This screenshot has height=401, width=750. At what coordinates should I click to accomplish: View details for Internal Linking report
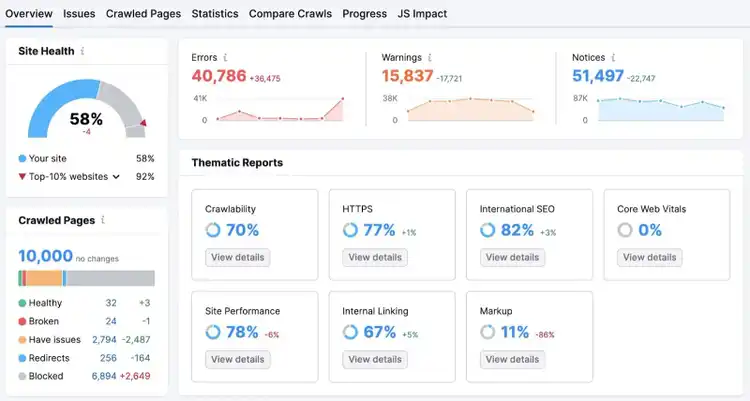375,359
